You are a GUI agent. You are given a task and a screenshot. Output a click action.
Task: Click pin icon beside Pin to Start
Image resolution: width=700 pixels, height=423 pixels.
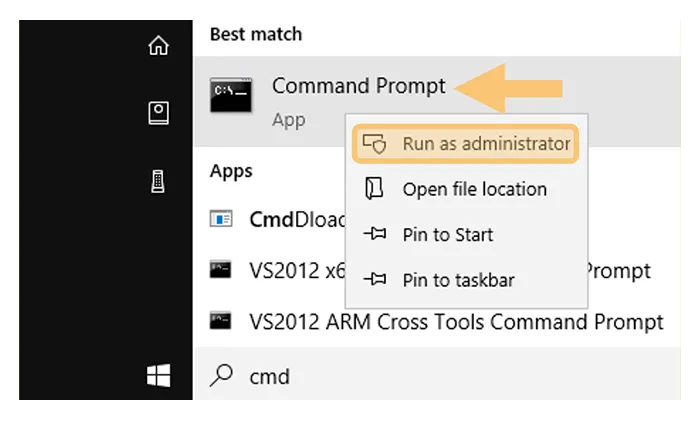pyautogui.click(x=375, y=233)
